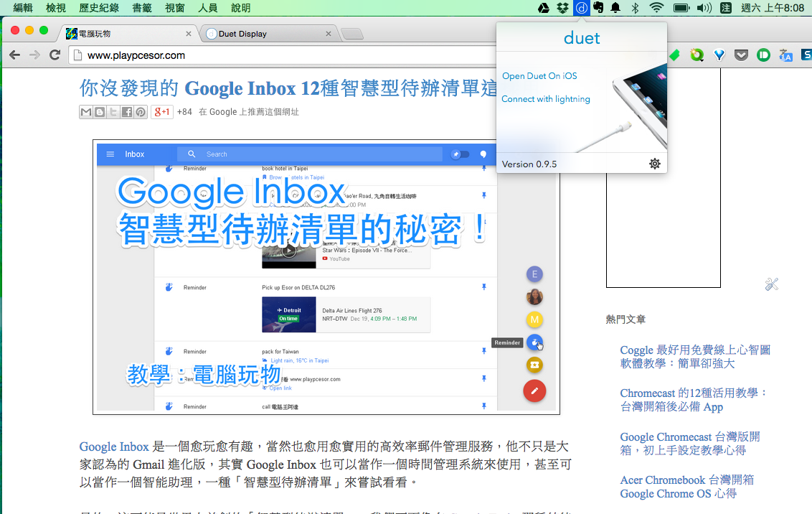Image resolution: width=812 pixels, height=514 pixels.
Task: Click the blue funnel extension icon
Action: point(719,55)
